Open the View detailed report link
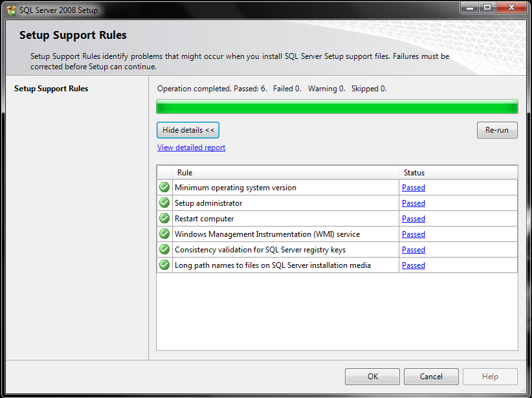 tap(191, 148)
